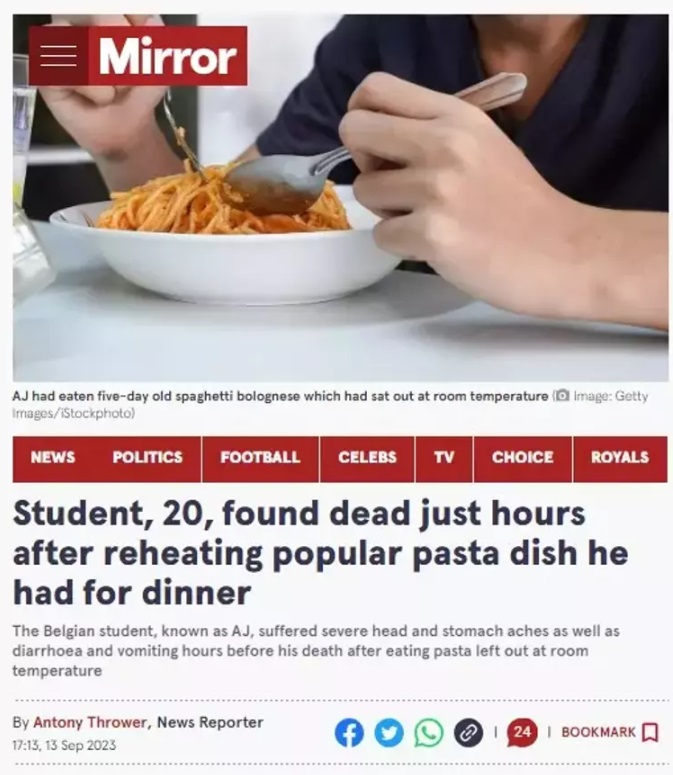Open author Antony Thrower's profile
This screenshot has width=673, height=775.
[x=90, y=722]
